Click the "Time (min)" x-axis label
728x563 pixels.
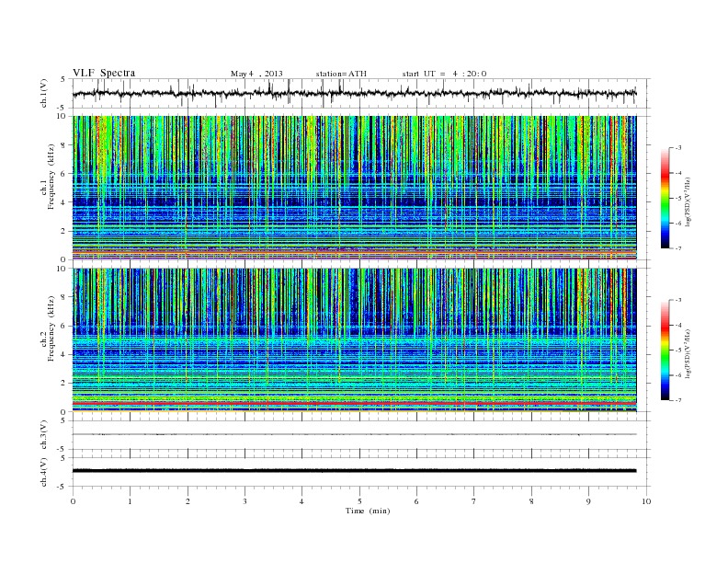(368, 511)
